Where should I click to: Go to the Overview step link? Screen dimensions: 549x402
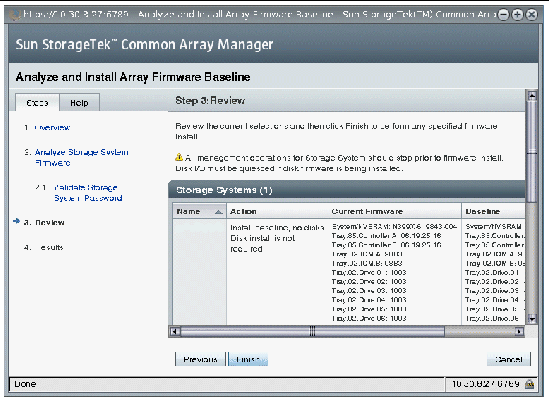[x=52, y=127]
